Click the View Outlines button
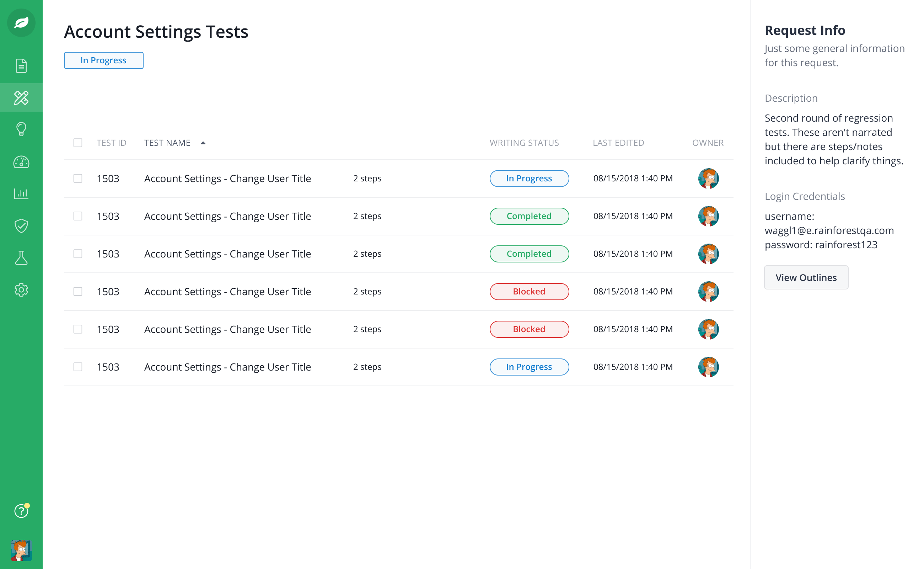Screen dimensions: 924x569 806,278
